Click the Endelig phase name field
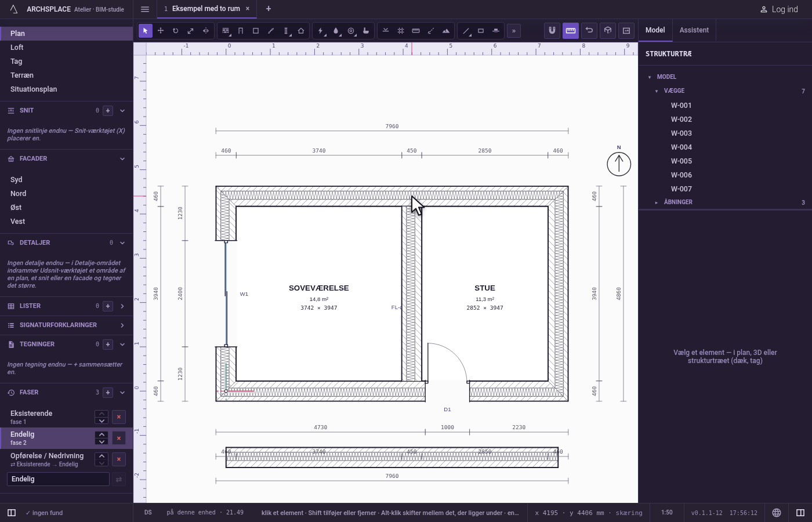This screenshot has width=812, height=522. point(58,479)
